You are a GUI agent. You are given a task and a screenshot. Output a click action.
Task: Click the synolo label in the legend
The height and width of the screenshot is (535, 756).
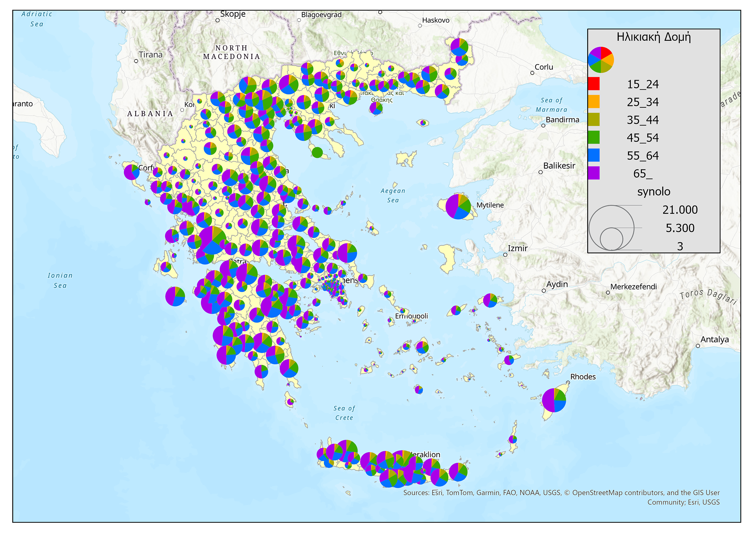[653, 191]
